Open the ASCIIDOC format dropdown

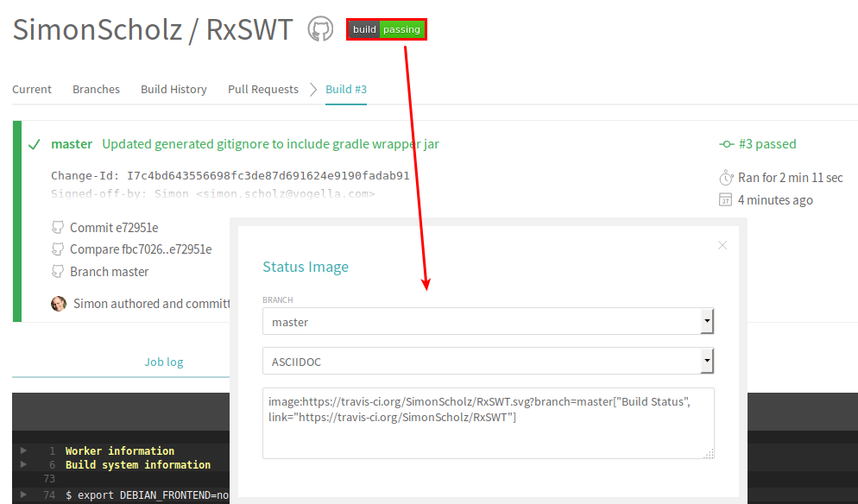pyautogui.click(x=488, y=362)
